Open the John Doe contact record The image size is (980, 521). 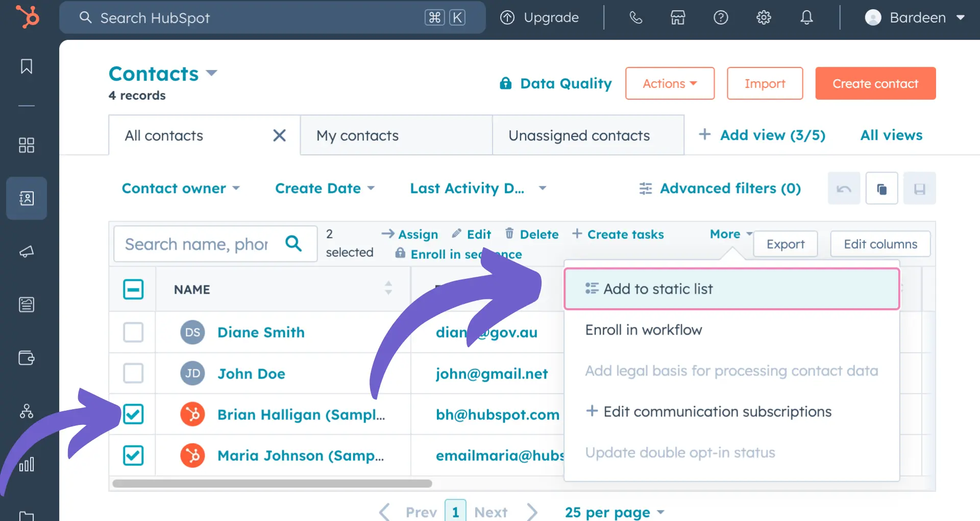[251, 373]
